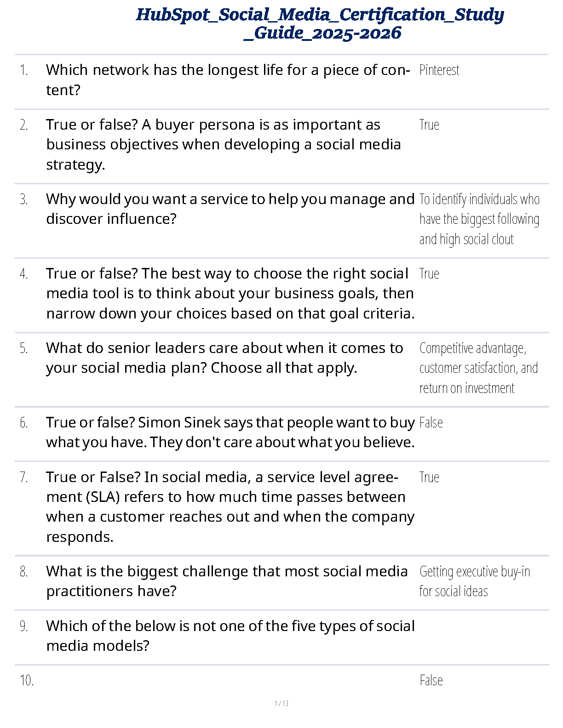Click the row number 5 label

tap(24, 348)
